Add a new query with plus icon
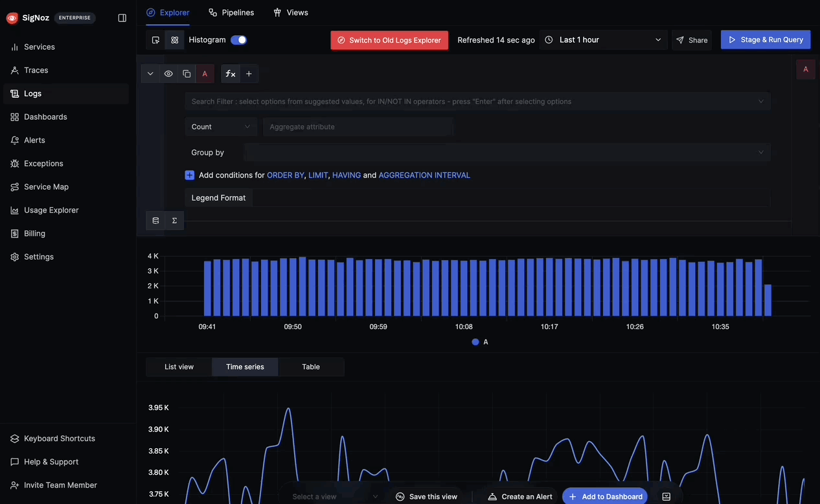 coord(249,74)
